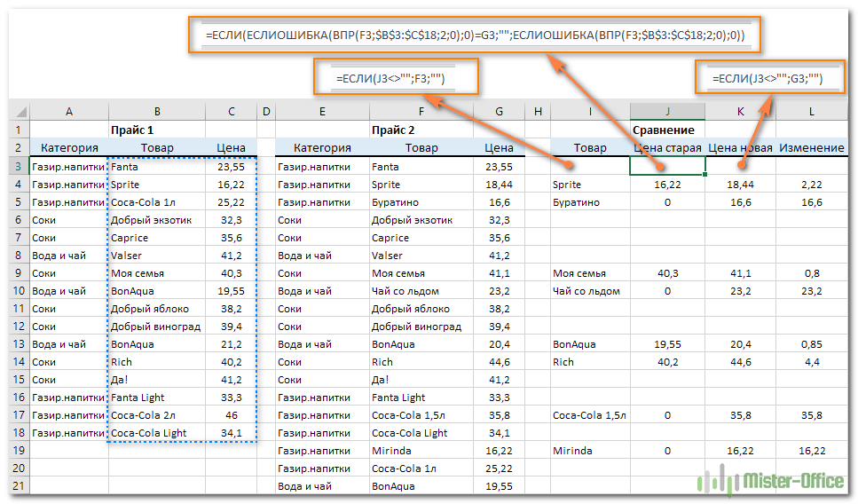Select the active cell J3
Viewport: 858px width, 504px height.
pos(668,166)
